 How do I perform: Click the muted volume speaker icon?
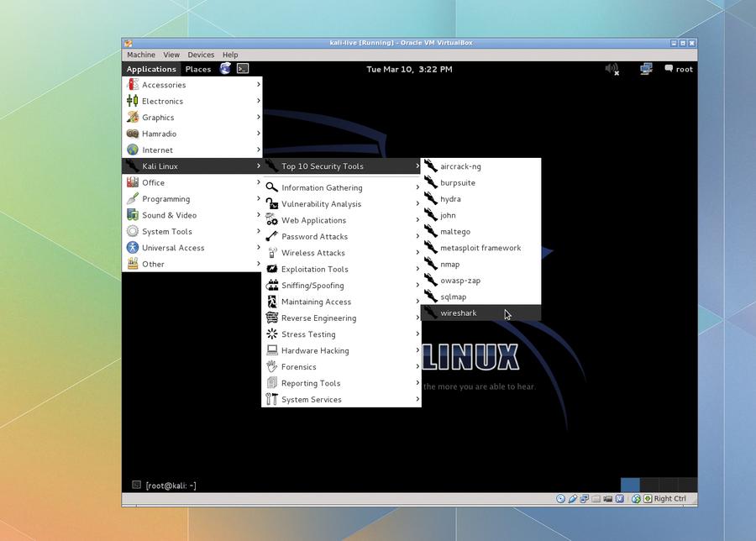point(612,69)
